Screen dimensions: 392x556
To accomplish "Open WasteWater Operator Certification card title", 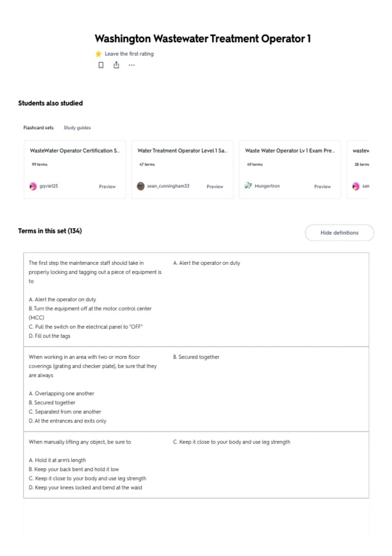I will [x=75, y=150].
